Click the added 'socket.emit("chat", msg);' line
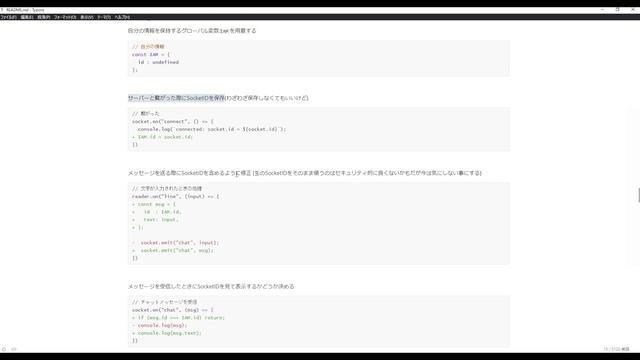The image size is (640, 360). pyautogui.click(x=172, y=250)
